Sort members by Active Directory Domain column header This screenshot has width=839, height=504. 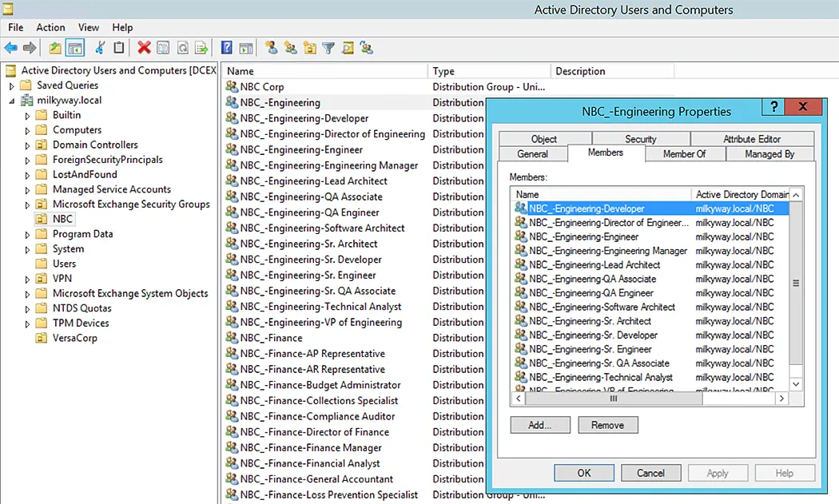click(741, 195)
